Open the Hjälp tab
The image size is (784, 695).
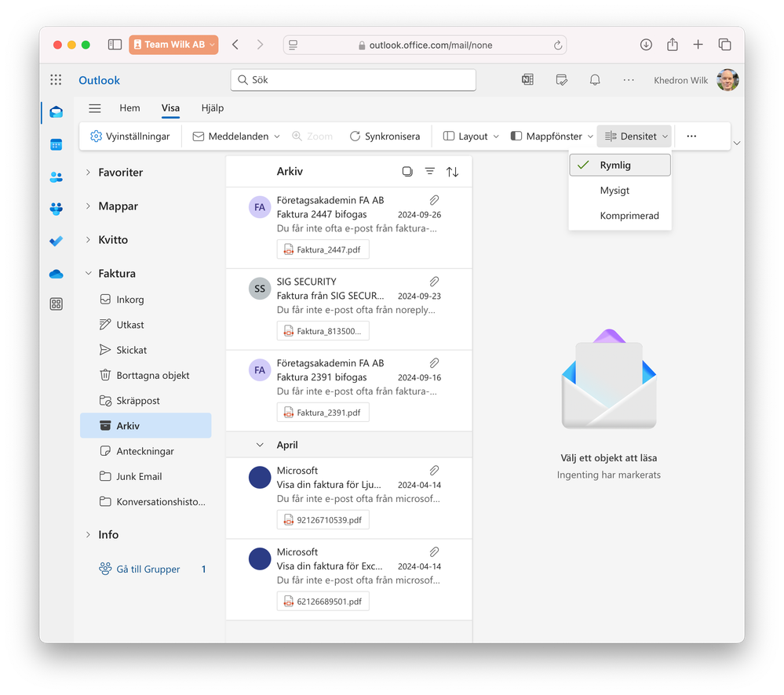(x=213, y=108)
